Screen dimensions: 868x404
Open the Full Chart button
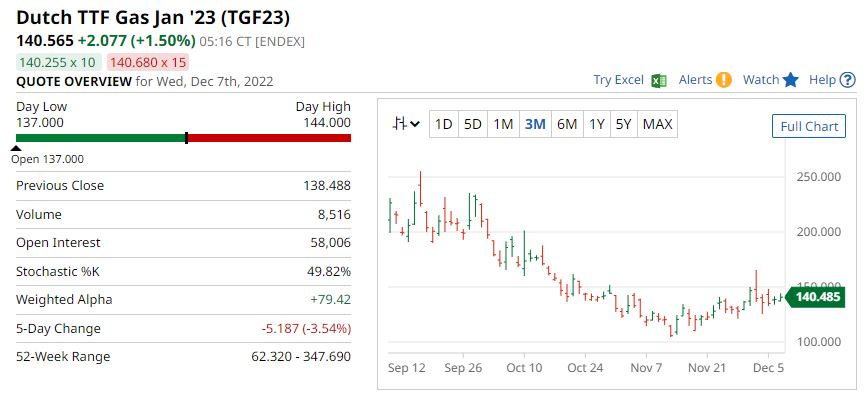808,126
